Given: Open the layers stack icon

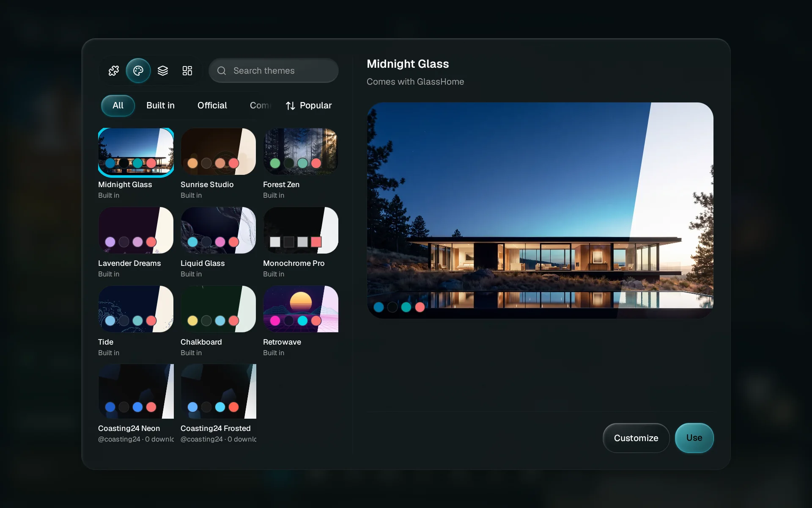Looking at the screenshot, I should click(x=163, y=71).
